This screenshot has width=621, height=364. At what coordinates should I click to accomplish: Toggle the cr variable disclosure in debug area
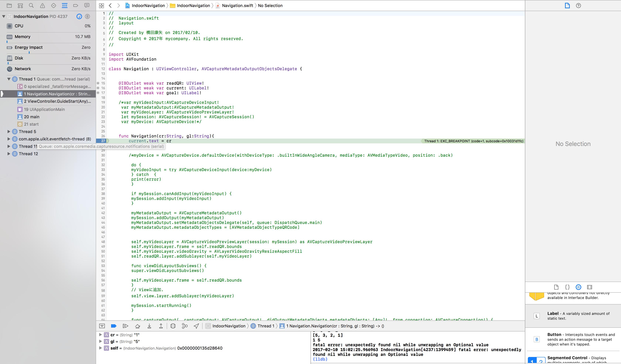pyautogui.click(x=101, y=335)
